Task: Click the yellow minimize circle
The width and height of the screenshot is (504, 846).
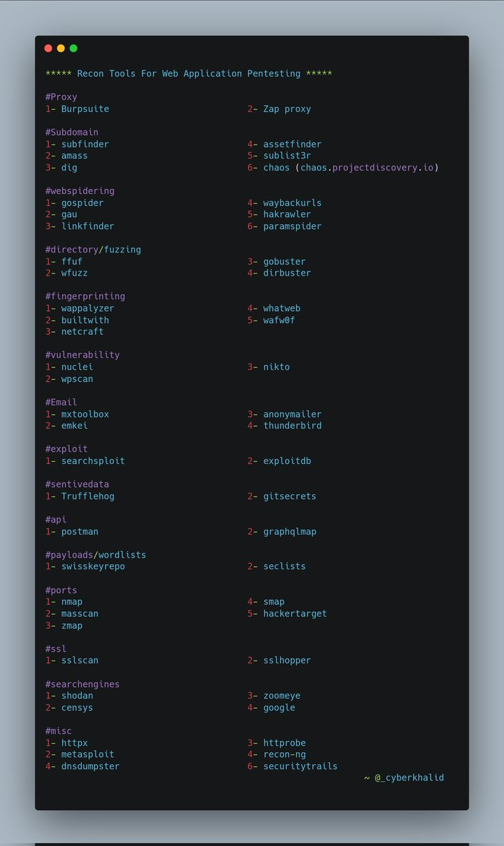Action: click(x=61, y=48)
